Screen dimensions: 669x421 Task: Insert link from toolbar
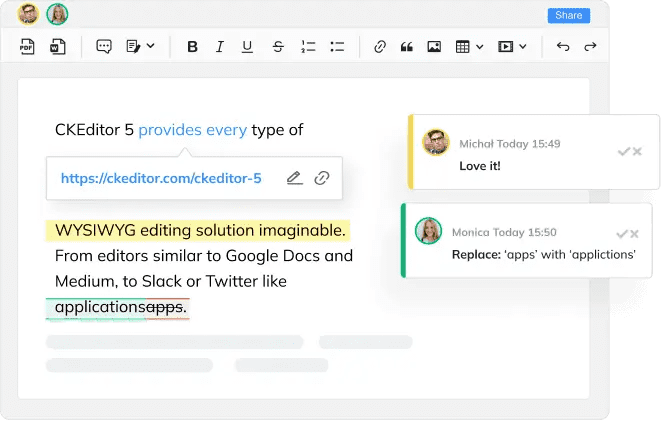(x=380, y=46)
